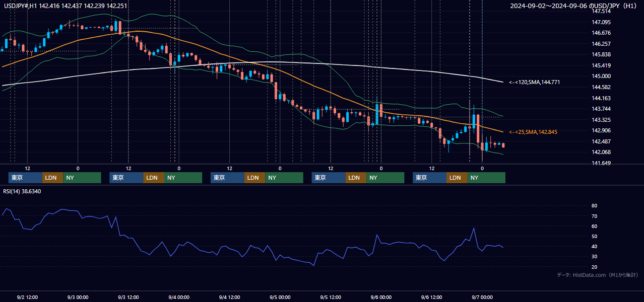Click price axis value 147.514
The image size is (644, 302).
(601, 11)
